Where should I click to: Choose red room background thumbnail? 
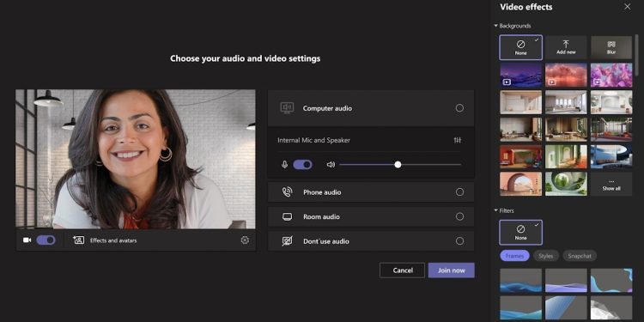click(521, 156)
